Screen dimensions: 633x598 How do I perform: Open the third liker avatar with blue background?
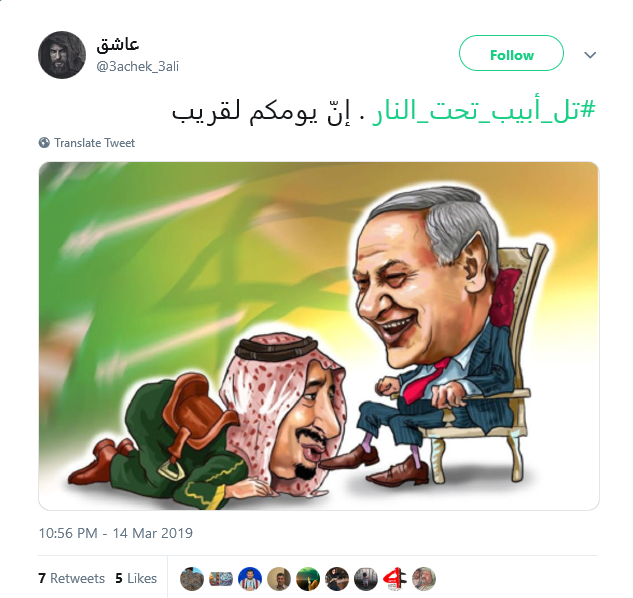click(250, 579)
